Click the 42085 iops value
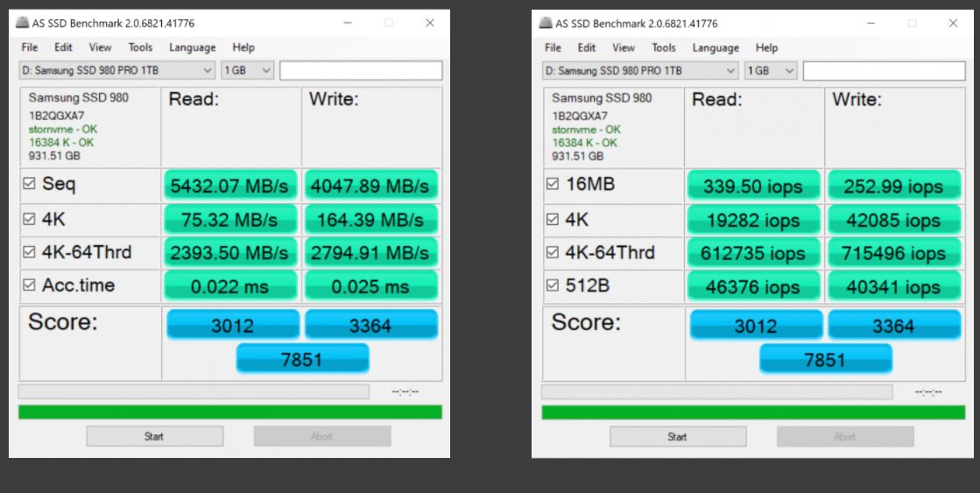Viewport: 980px width, 493px height. [894, 220]
